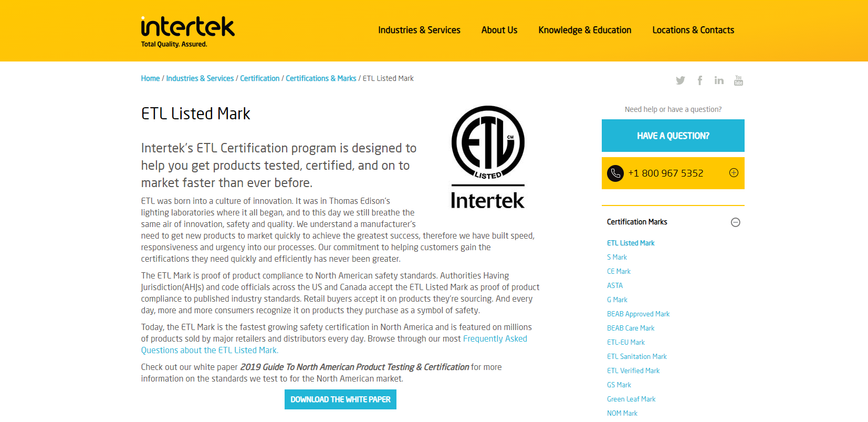Open the About Us menu
The height and width of the screenshot is (422, 868).
pyautogui.click(x=499, y=30)
